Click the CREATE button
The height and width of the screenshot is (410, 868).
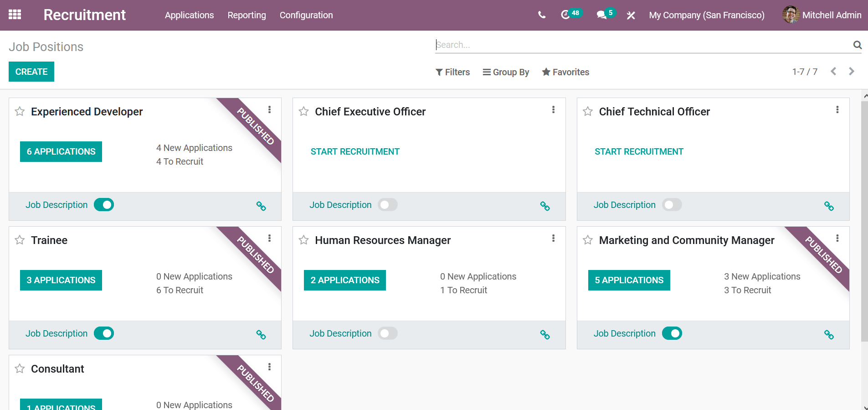31,72
